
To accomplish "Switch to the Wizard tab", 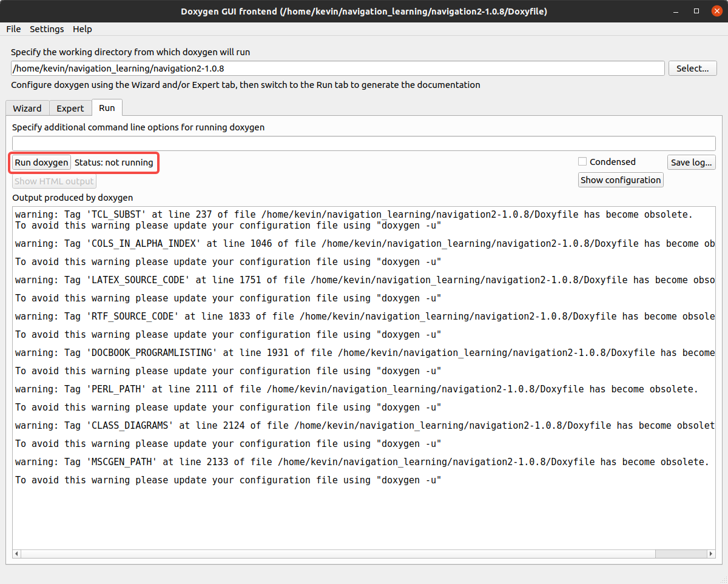I will pyautogui.click(x=27, y=109).
